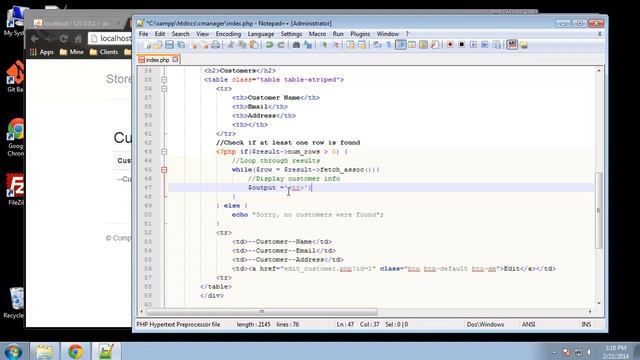640x360 pixels.
Task: Click the Open file toolbar icon
Action: click(158, 45)
